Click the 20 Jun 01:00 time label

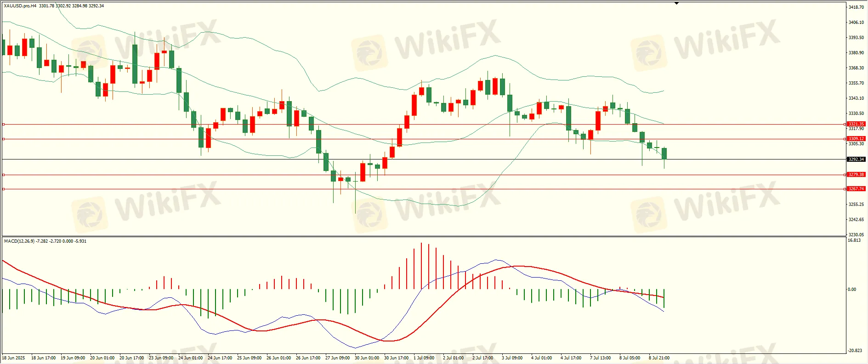click(102, 358)
